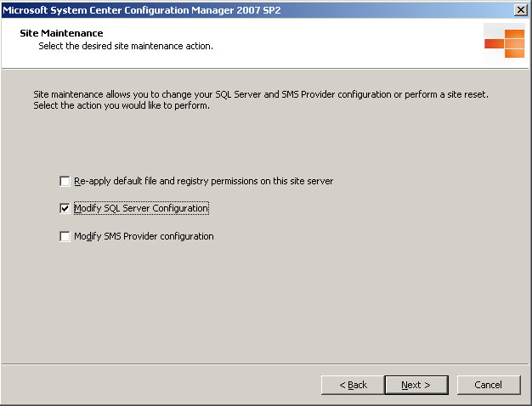The image size is (532, 406).
Task: Click the white header banner beside the logo
Action: [x=339, y=43]
